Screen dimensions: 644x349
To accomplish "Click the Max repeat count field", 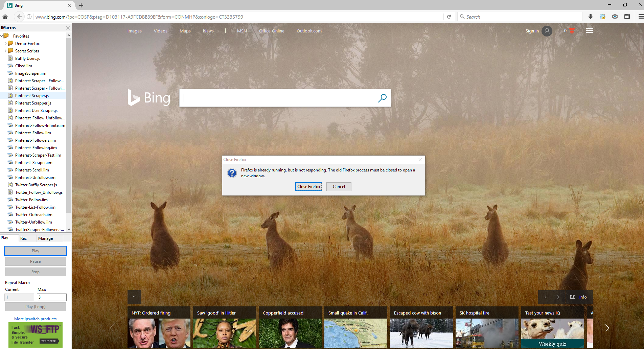I will [x=52, y=297].
